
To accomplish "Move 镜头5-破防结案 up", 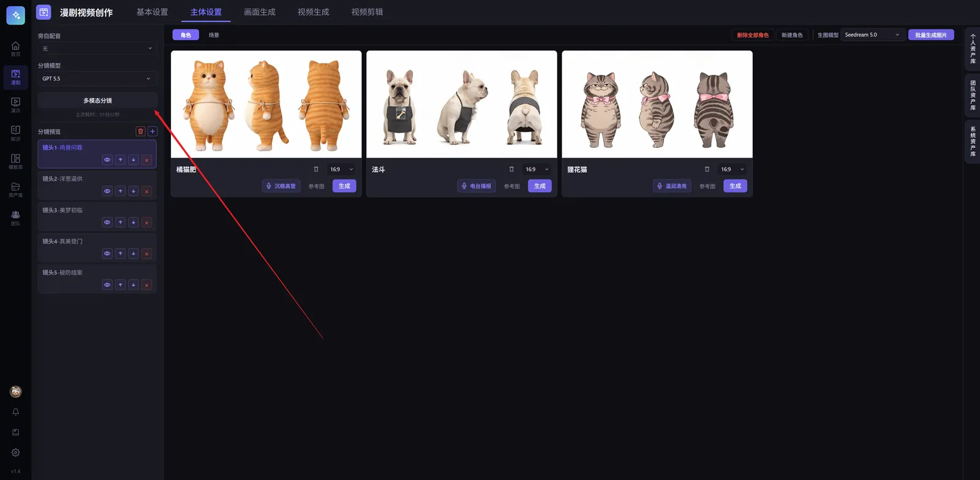I will tap(121, 285).
